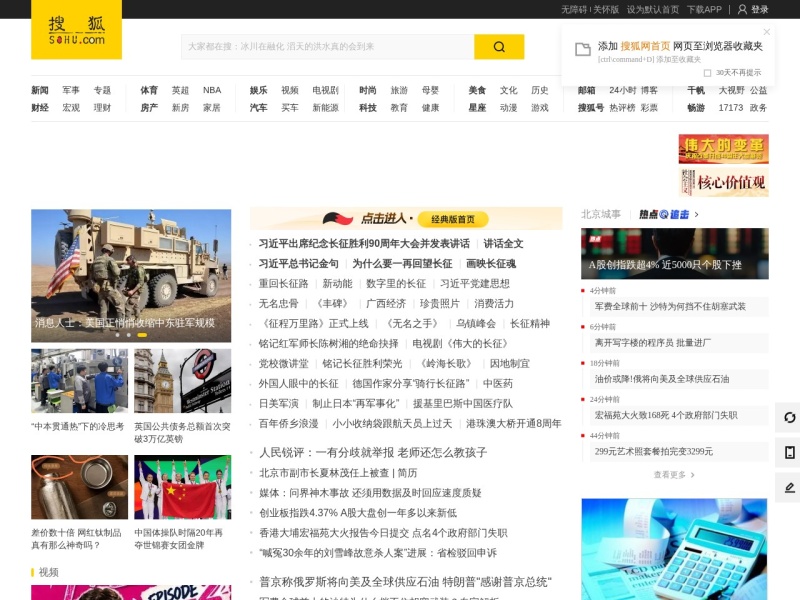
Task: Click 设为默认首页 link
Action: (x=653, y=9)
